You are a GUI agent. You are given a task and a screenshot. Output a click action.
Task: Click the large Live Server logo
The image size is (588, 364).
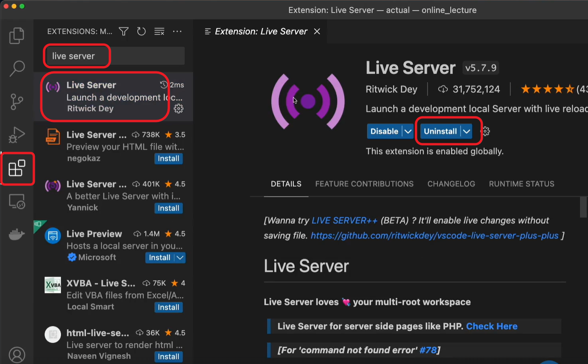[308, 101]
